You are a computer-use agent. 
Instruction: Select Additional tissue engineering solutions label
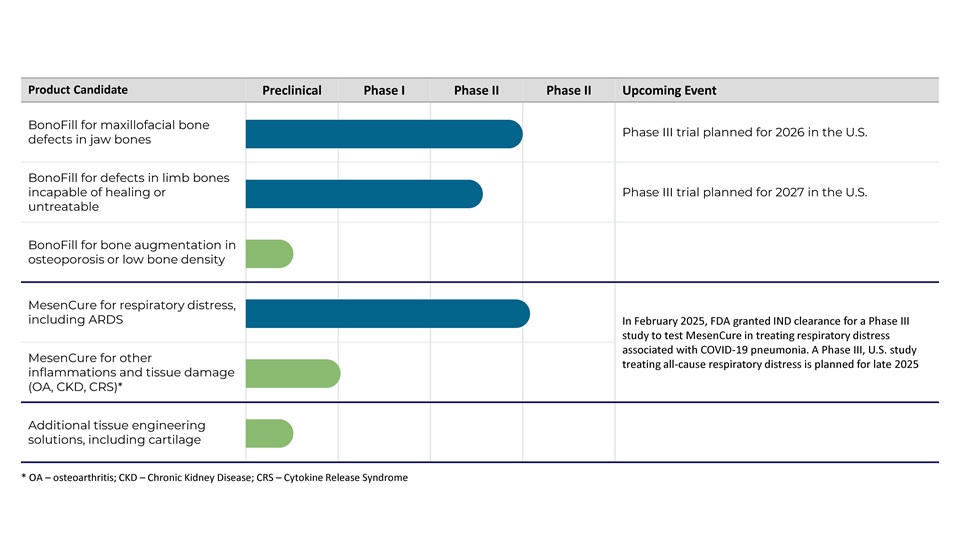coord(116,432)
